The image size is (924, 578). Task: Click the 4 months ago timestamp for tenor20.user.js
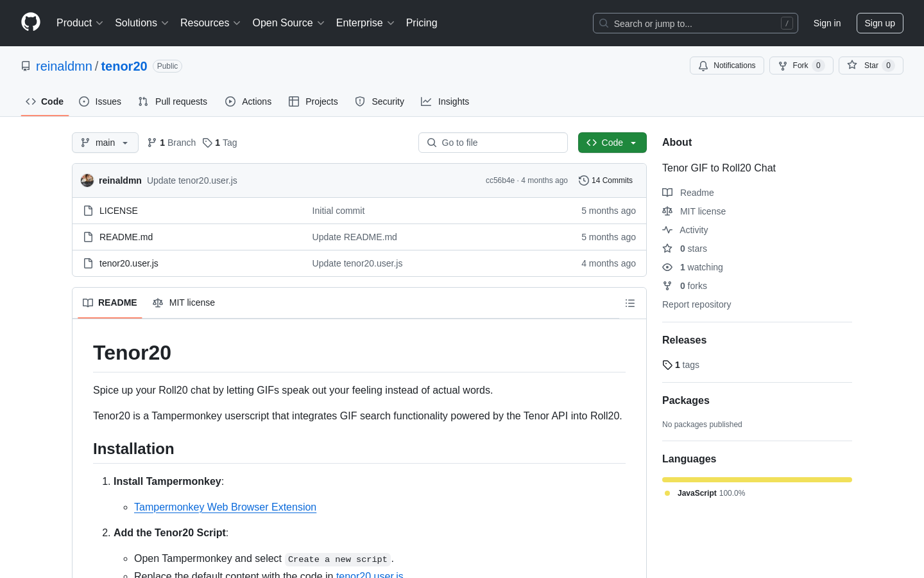[x=608, y=263]
